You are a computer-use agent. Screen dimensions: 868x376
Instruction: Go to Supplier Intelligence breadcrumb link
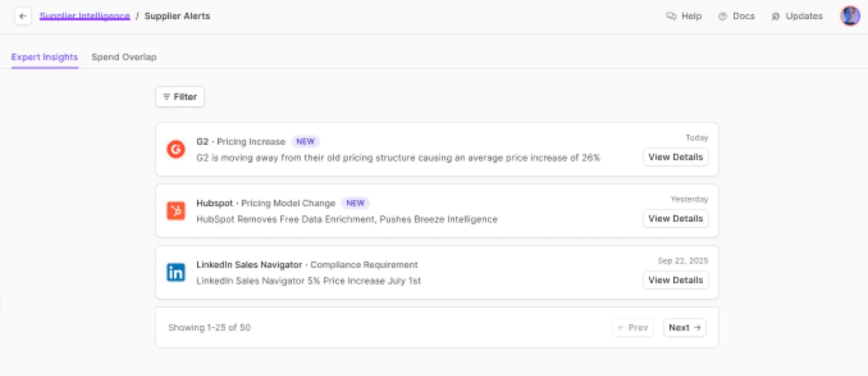pyautogui.click(x=85, y=16)
